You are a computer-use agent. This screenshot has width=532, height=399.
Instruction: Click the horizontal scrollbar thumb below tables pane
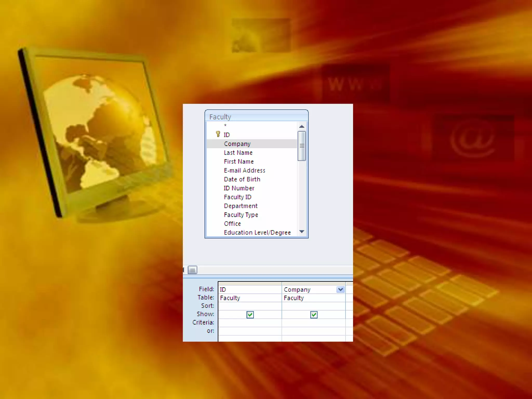192,270
